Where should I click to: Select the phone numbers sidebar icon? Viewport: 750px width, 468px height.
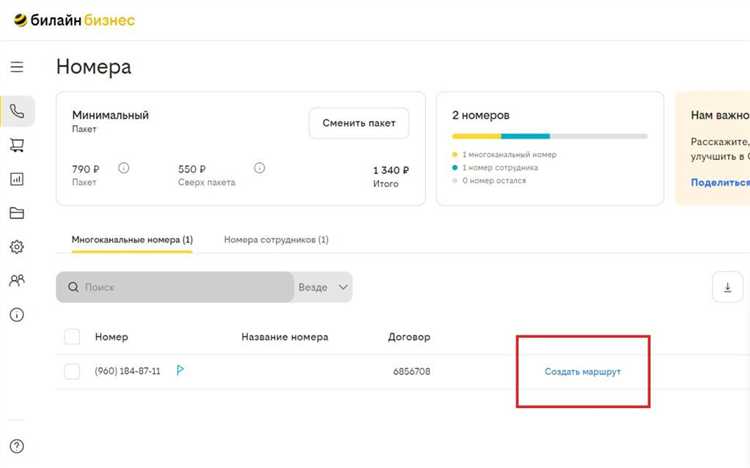pos(17,111)
